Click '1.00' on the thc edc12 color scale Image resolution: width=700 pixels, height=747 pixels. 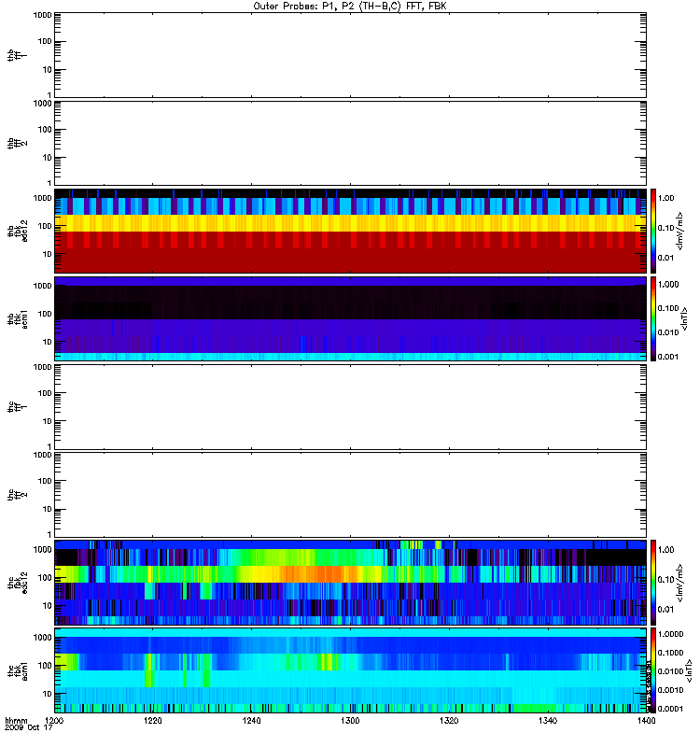(665, 550)
